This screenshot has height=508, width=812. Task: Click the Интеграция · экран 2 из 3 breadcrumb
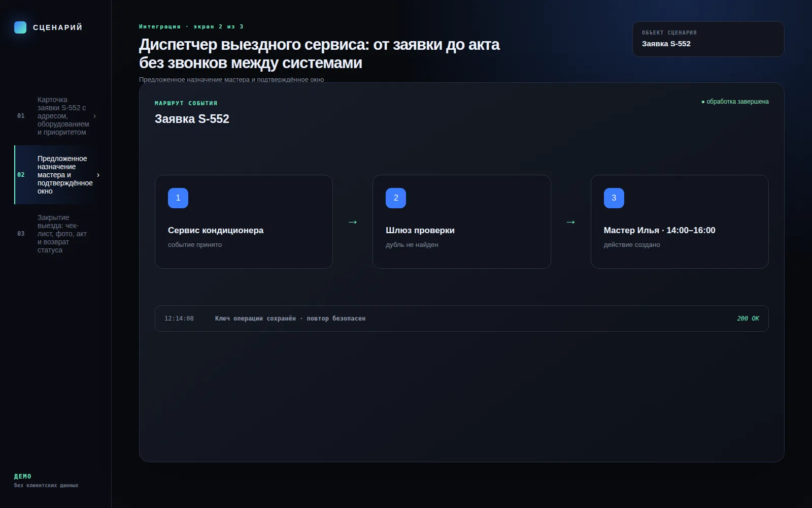[x=191, y=26]
